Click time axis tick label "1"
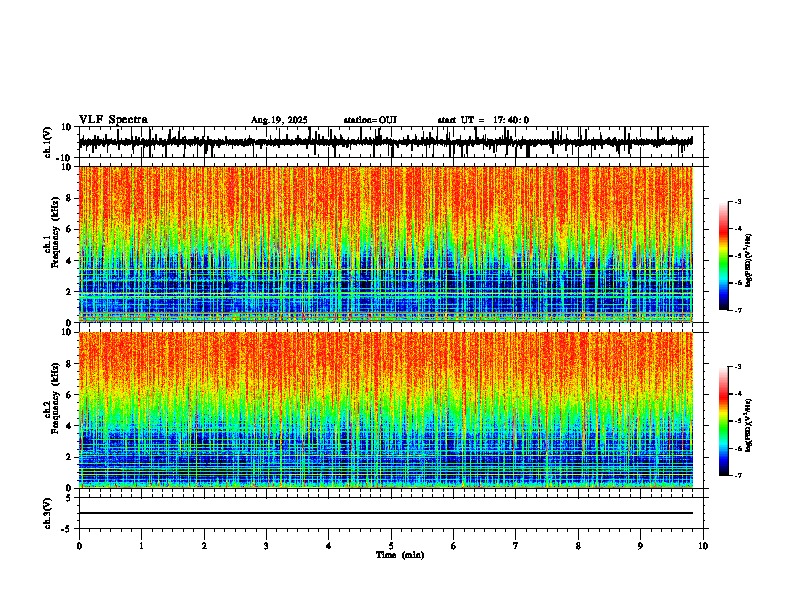Image resolution: width=792 pixels, height=612 pixels. click(x=141, y=546)
